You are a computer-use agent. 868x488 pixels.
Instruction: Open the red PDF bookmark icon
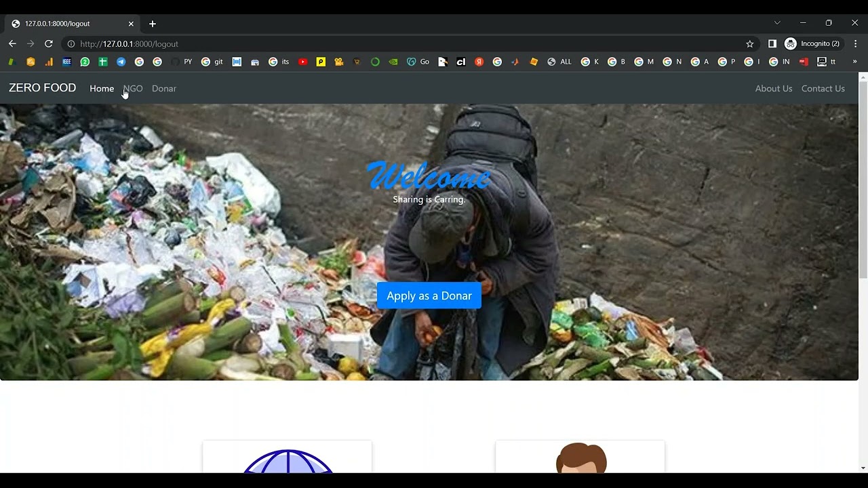point(804,62)
